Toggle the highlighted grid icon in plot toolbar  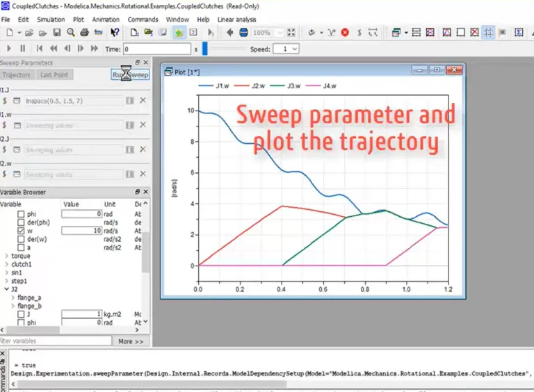tap(488, 33)
